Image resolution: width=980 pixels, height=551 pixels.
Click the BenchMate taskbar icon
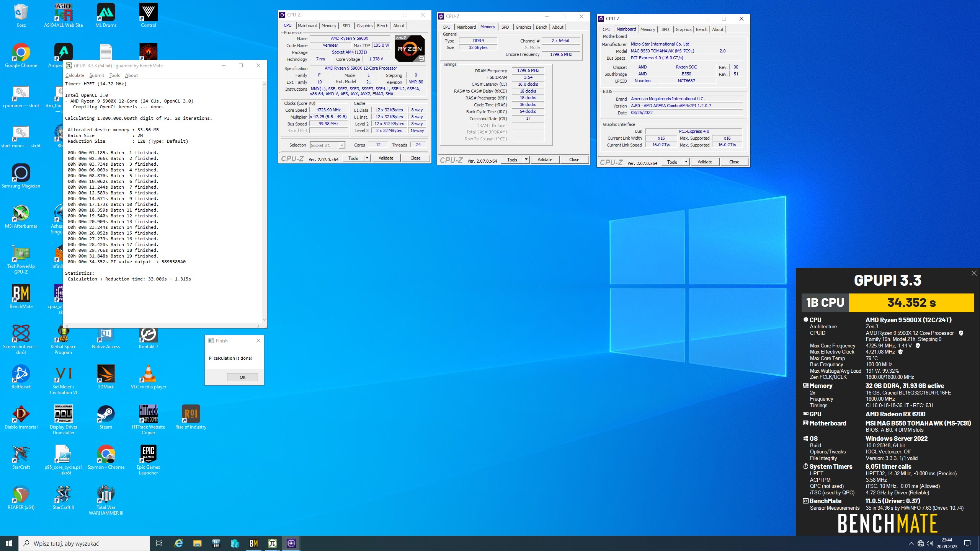tap(253, 543)
